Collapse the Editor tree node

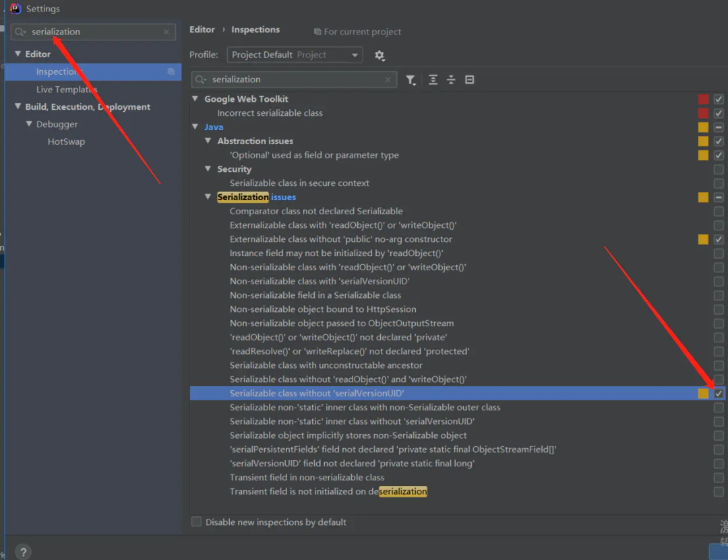point(18,54)
